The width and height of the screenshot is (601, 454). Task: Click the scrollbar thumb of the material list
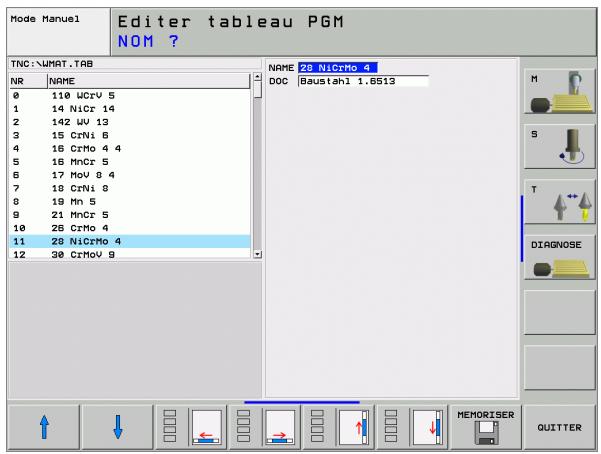(258, 90)
